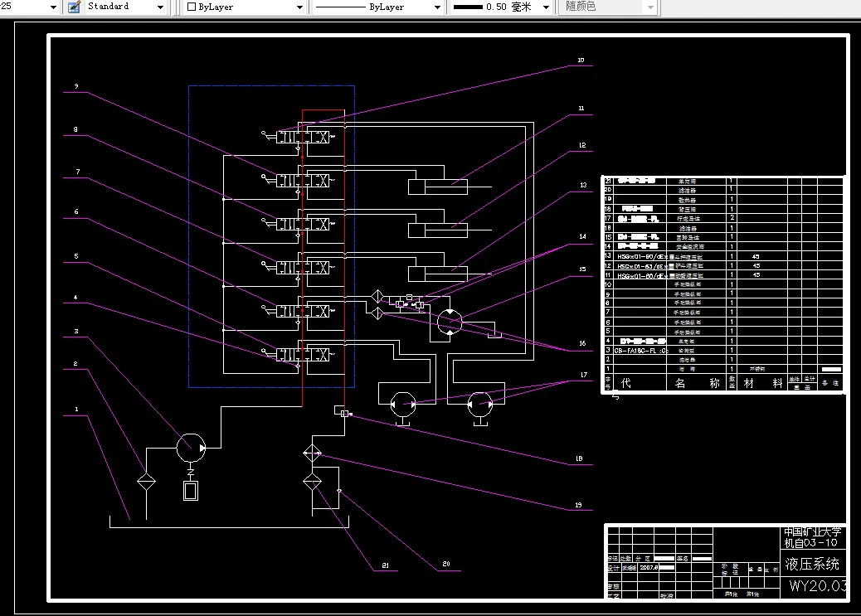Open the ByLayer linetype dropdown
Viewport: 861px width, 616px height.
point(438,7)
